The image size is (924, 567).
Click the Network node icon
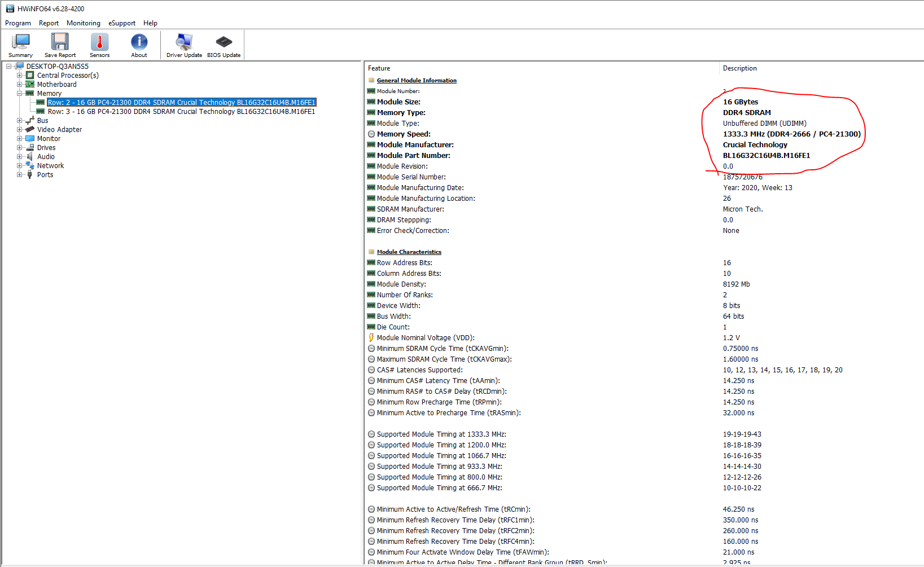click(30, 165)
